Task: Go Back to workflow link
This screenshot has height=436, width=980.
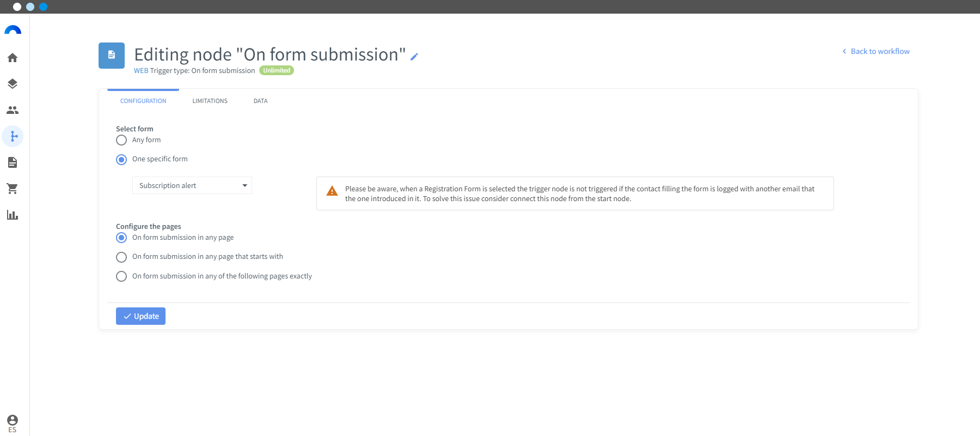Action: coord(875,51)
